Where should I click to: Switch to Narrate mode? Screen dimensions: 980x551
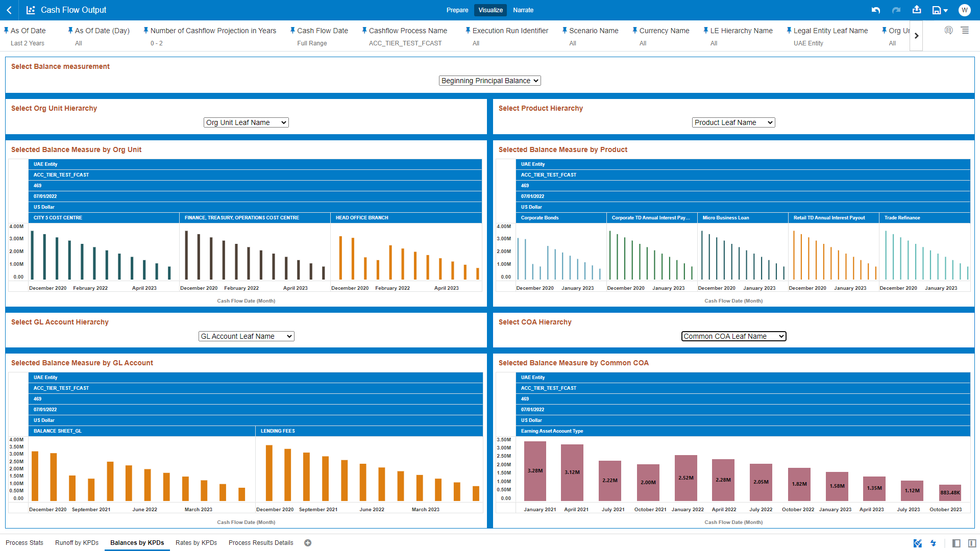(523, 10)
